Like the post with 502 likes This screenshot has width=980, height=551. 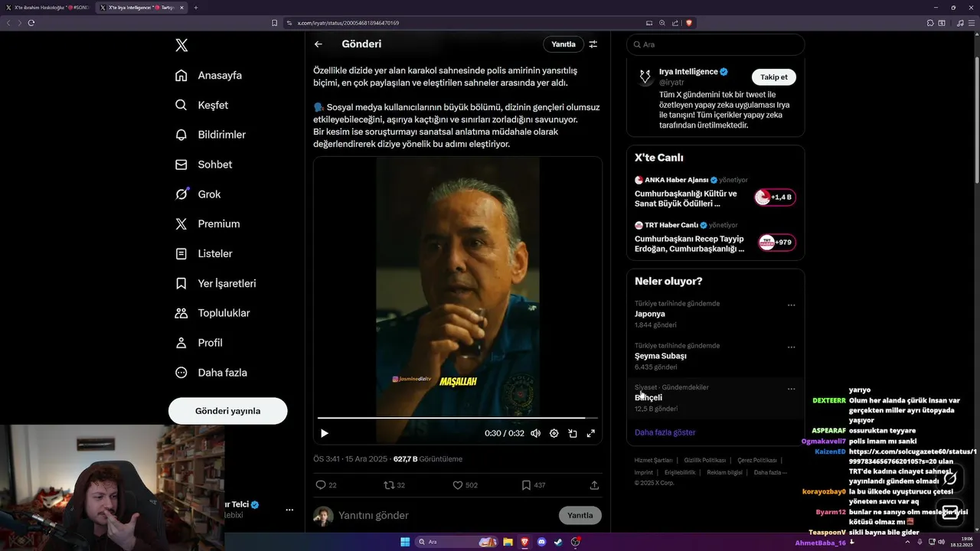[465, 485]
